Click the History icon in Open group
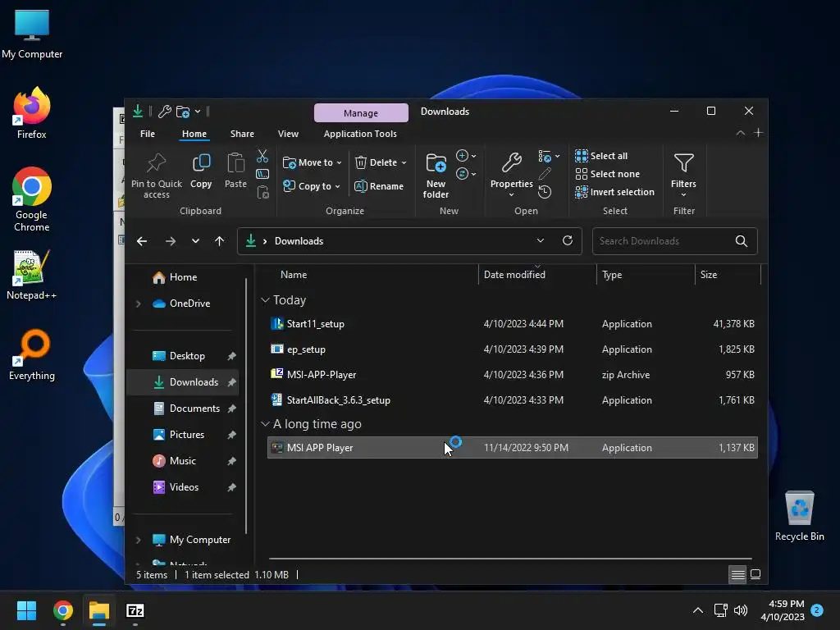840x630 pixels. (545, 192)
